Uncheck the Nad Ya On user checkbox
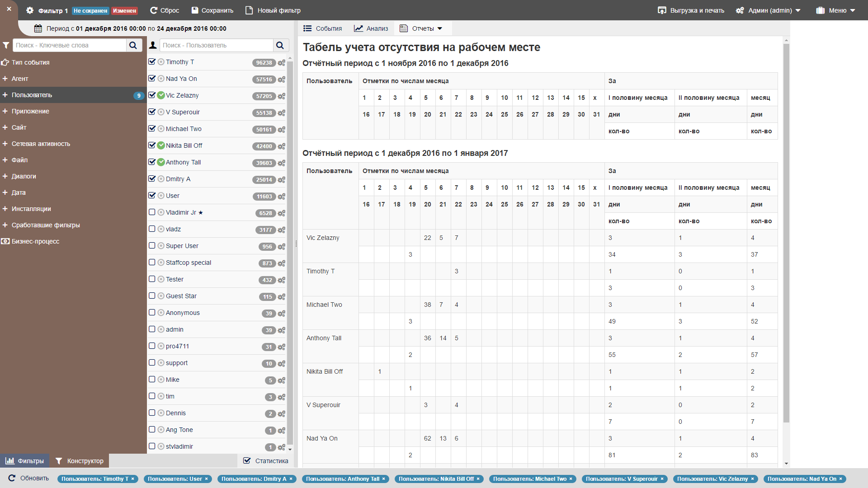868x488 pixels. coord(152,78)
